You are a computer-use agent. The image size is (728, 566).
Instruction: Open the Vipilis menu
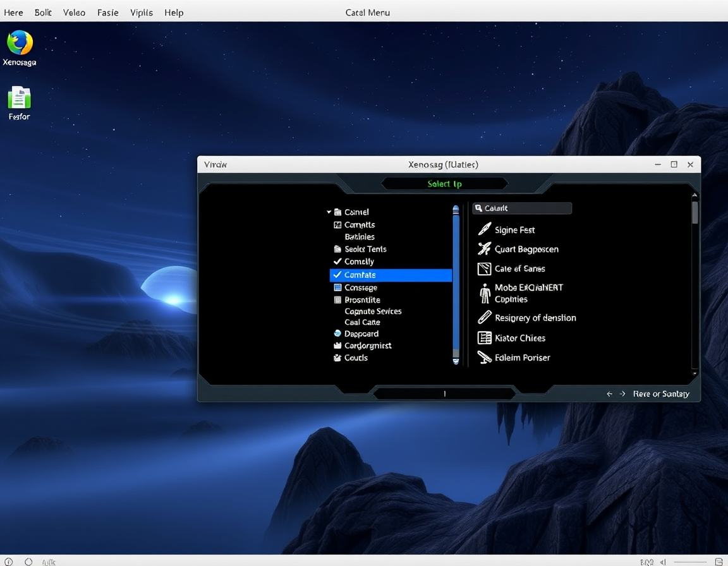pyautogui.click(x=142, y=13)
